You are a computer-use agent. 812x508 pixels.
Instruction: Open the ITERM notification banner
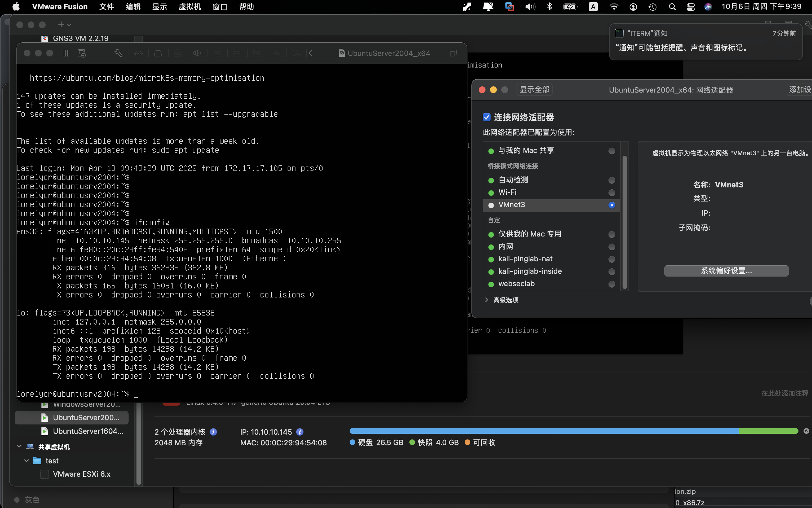(706, 42)
